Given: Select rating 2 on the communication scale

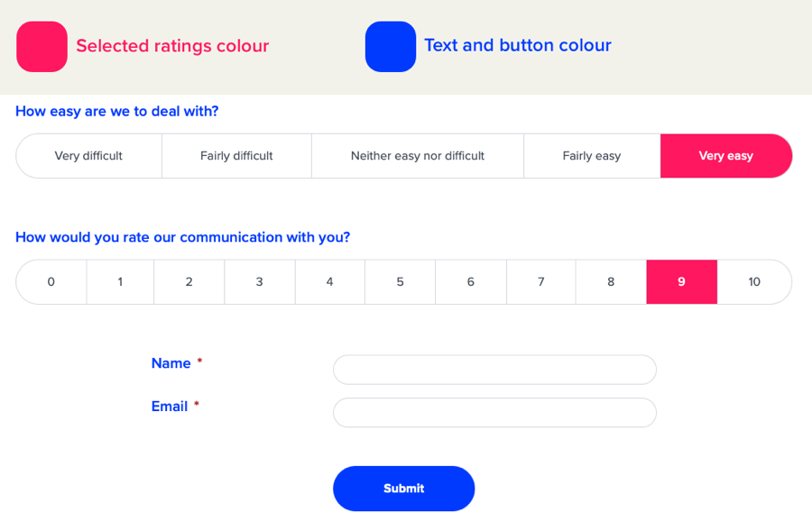Looking at the screenshot, I should coord(189,281).
